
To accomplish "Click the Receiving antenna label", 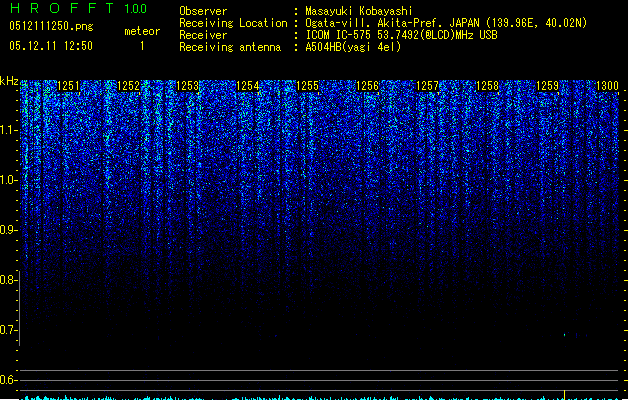I will 230,47.
